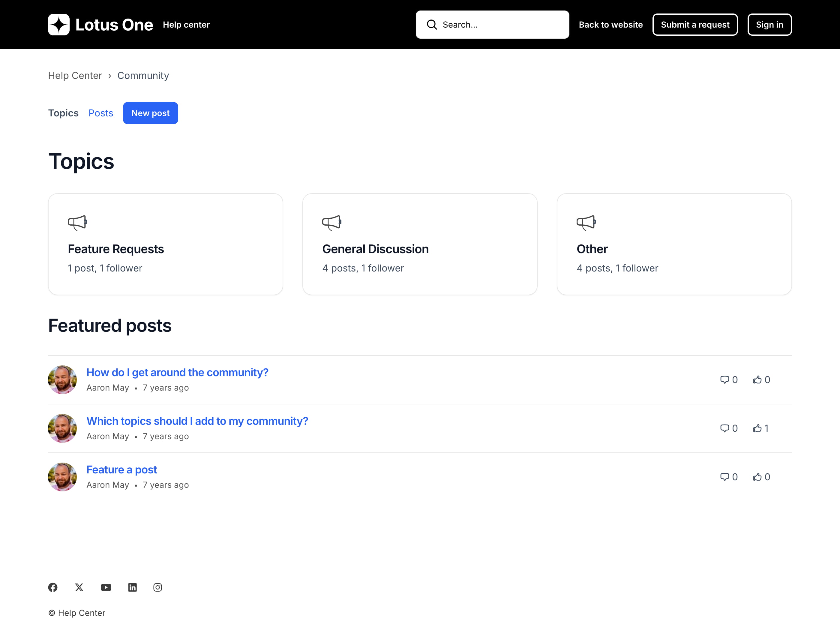Click Help Center breadcrumb link
This screenshot has height=624, width=840.
pos(75,76)
